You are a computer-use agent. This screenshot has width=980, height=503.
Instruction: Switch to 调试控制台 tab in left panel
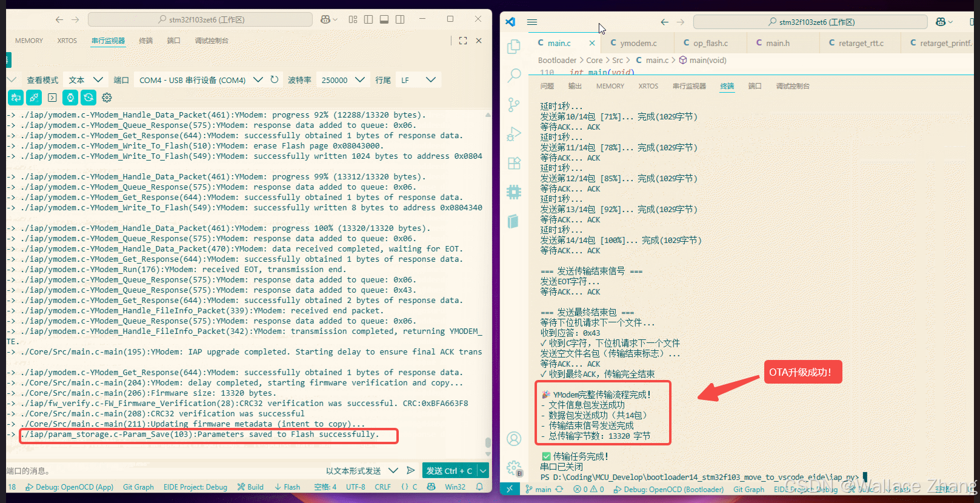coord(212,41)
